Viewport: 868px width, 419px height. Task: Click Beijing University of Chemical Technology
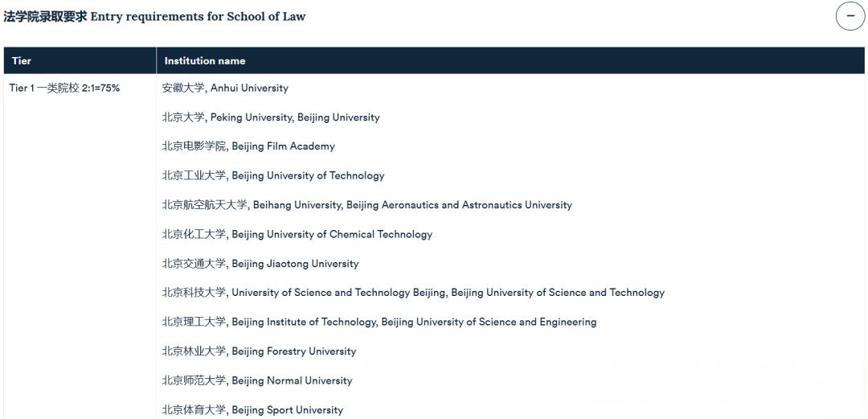click(x=297, y=234)
